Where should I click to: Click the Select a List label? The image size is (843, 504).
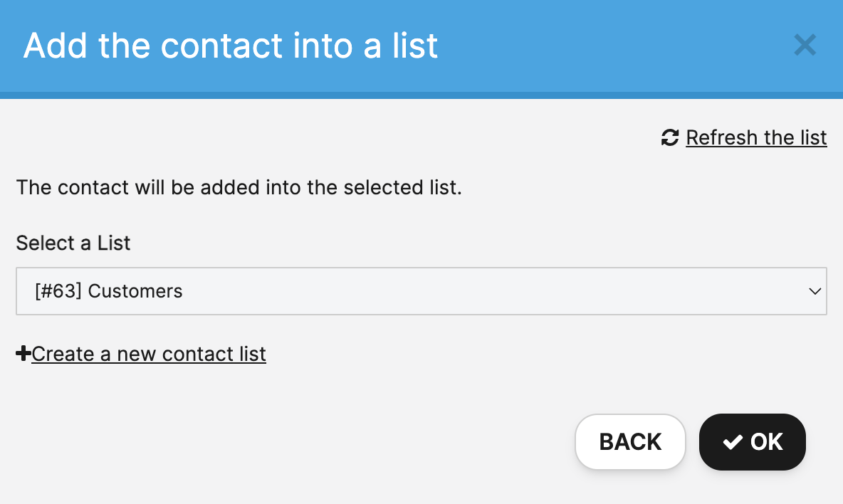tap(73, 243)
